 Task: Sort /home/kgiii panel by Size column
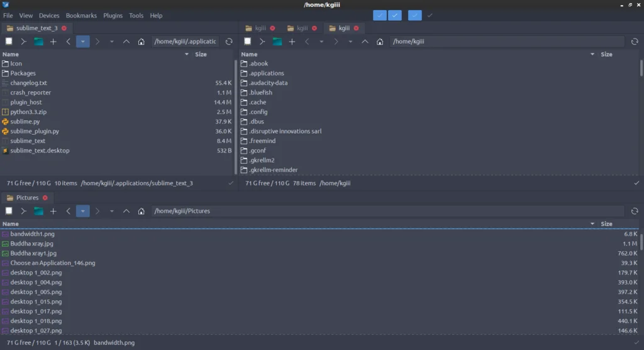pos(607,54)
